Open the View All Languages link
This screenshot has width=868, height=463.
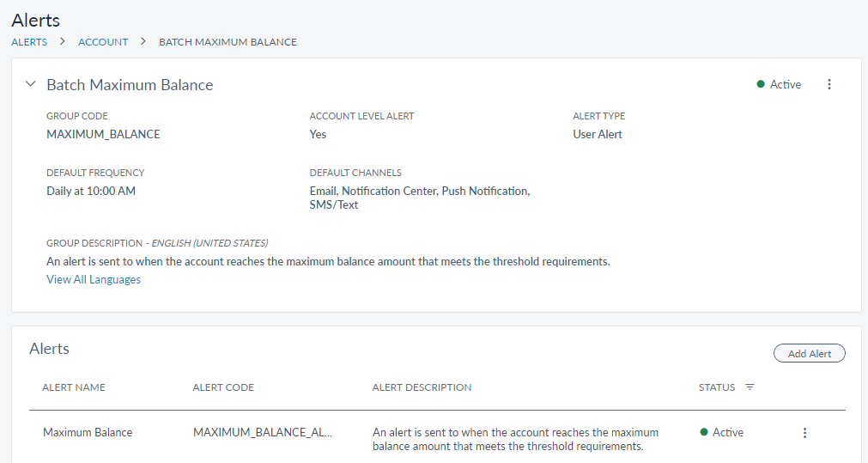[x=94, y=279]
